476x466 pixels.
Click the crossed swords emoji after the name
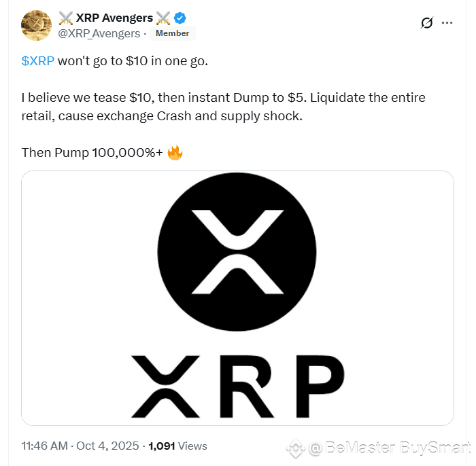click(x=163, y=18)
